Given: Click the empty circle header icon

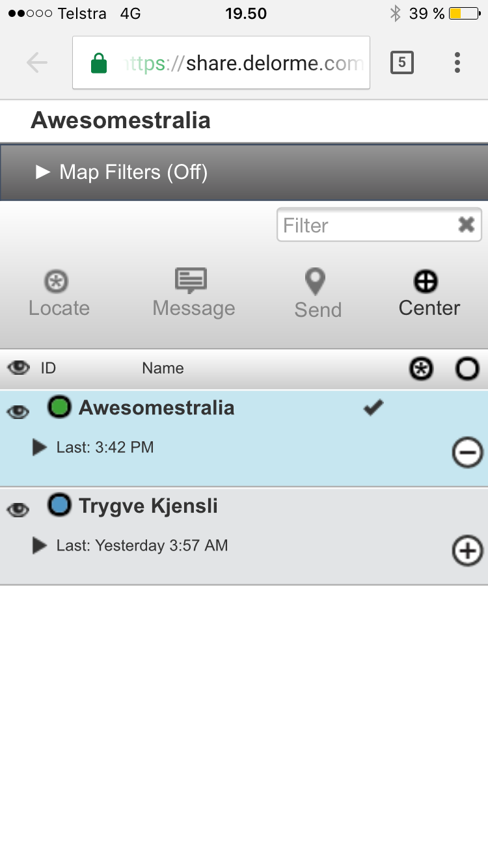Looking at the screenshot, I should click(467, 369).
